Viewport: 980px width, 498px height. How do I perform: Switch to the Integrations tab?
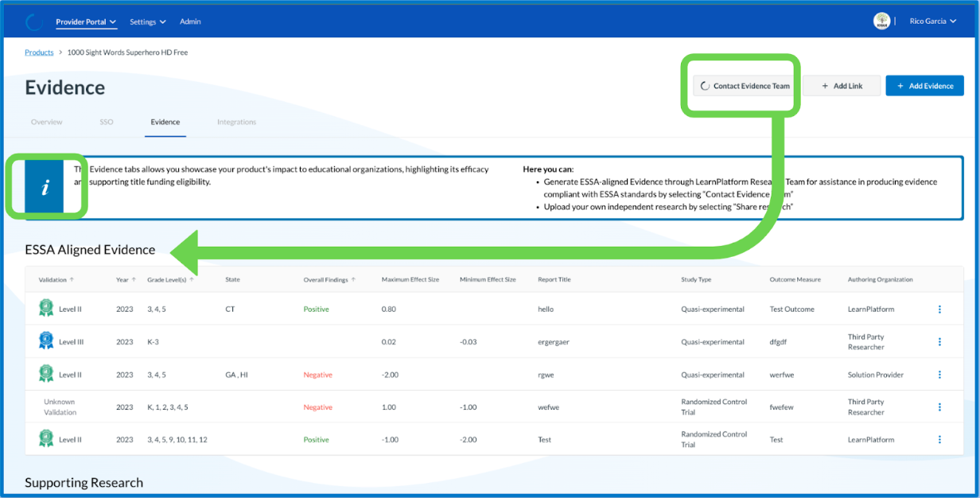237,123
